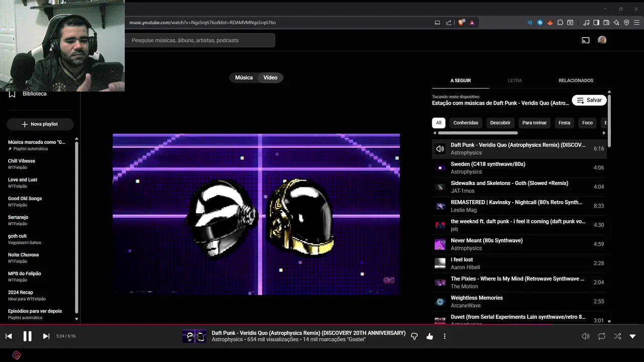Click the Weightless Memories thumbnail
This screenshot has width=644, height=362.
tap(440, 302)
